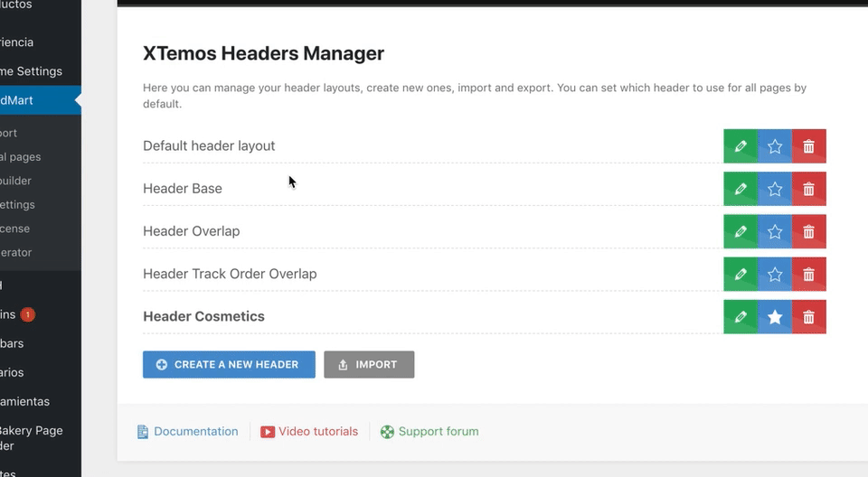The width and height of the screenshot is (868, 477).
Task: Edit the Header Overlap layout
Action: pos(741,231)
